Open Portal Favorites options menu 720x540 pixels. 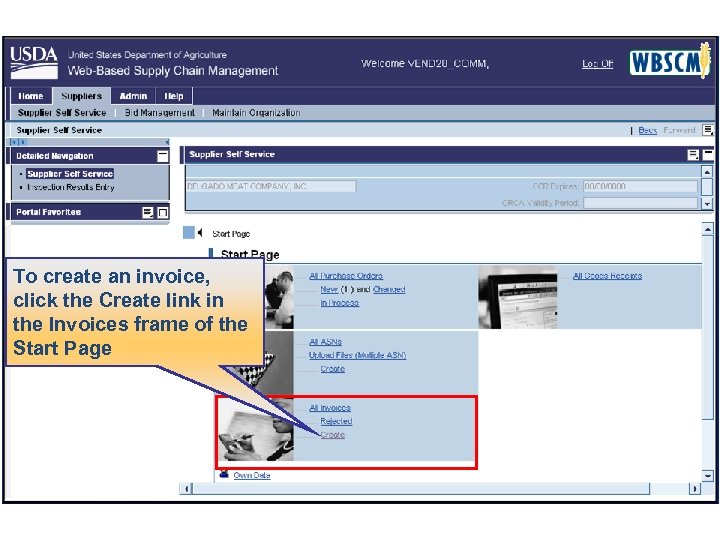[147, 212]
